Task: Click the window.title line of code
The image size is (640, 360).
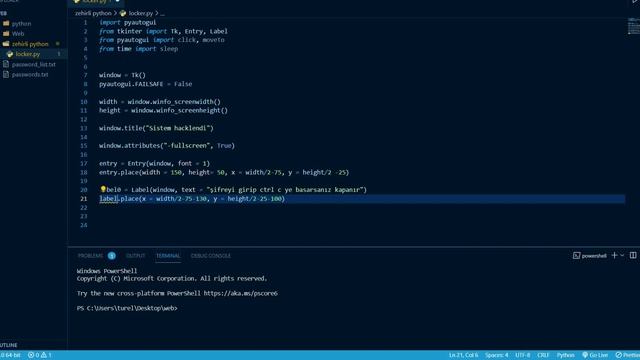Action: [156, 128]
